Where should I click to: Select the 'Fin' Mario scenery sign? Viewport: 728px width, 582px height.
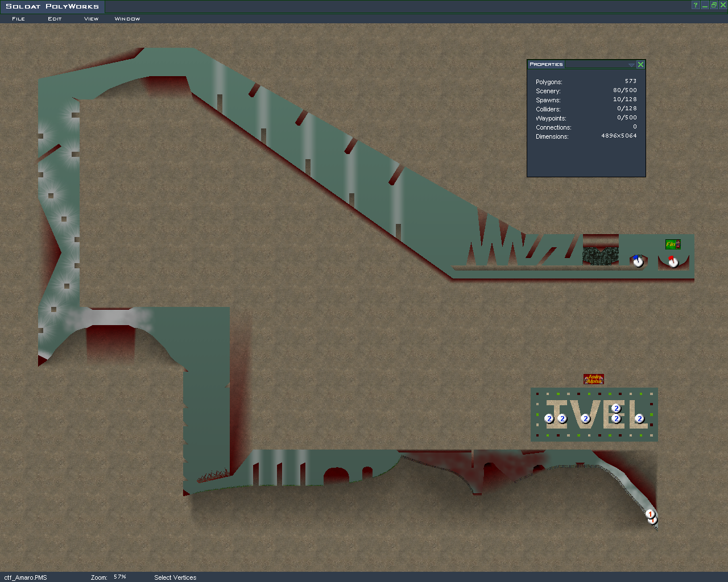(x=673, y=244)
